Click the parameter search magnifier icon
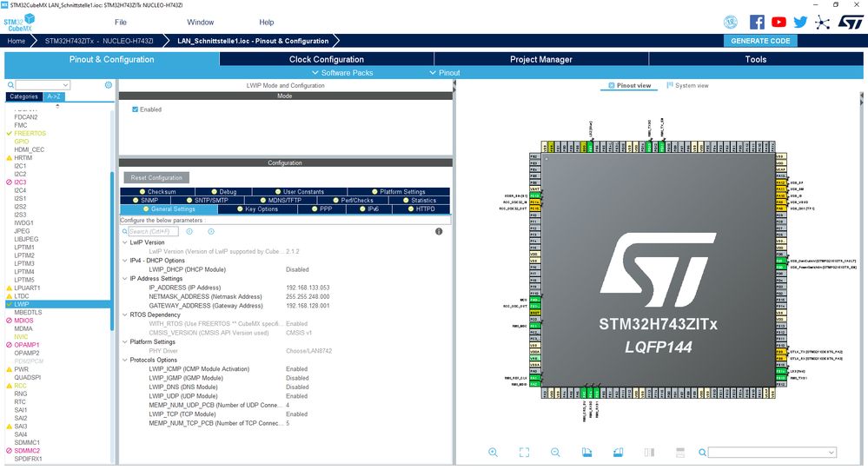868x470 pixels. [124, 231]
